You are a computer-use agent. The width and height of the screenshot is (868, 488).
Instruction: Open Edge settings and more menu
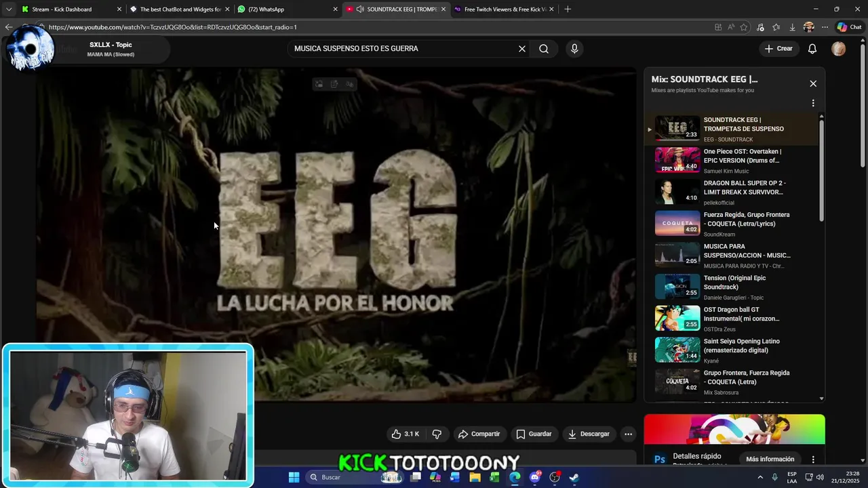(825, 27)
